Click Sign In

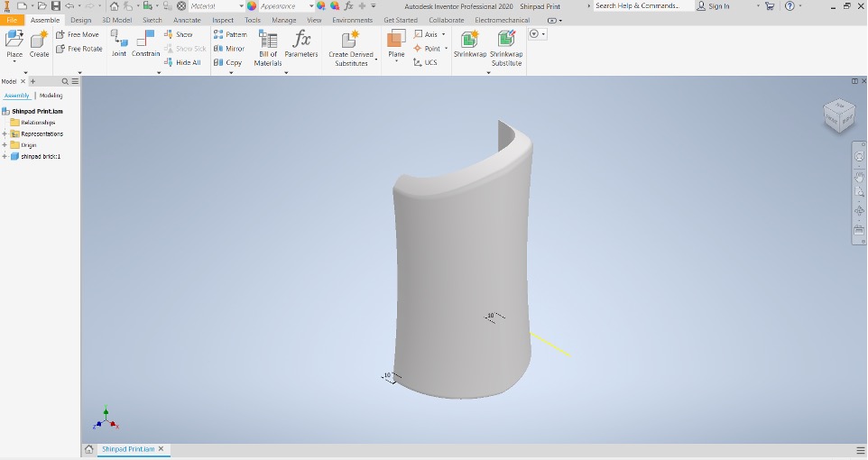(714, 6)
